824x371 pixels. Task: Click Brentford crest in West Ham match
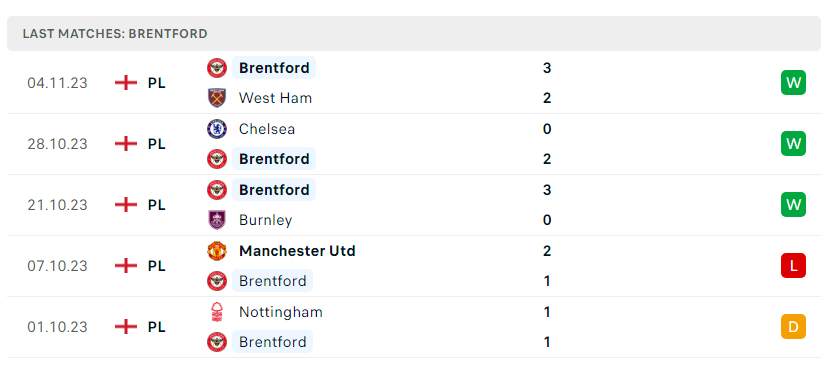pos(217,68)
